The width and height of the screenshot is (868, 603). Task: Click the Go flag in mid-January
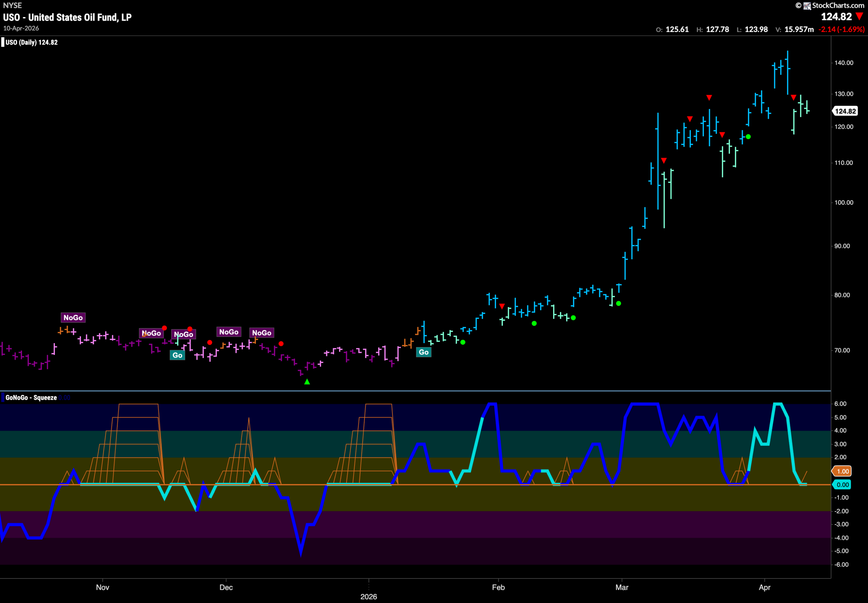tap(423, 352)
